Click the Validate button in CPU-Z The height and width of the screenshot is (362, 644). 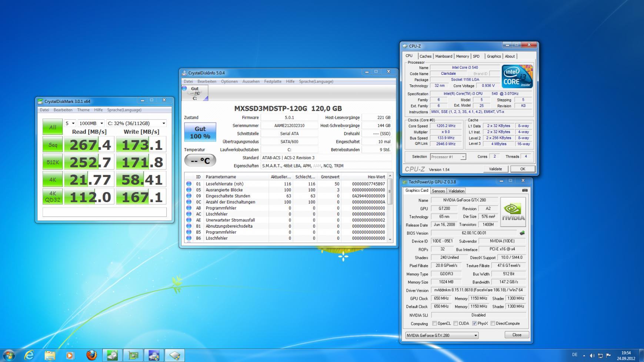point(495,169)
